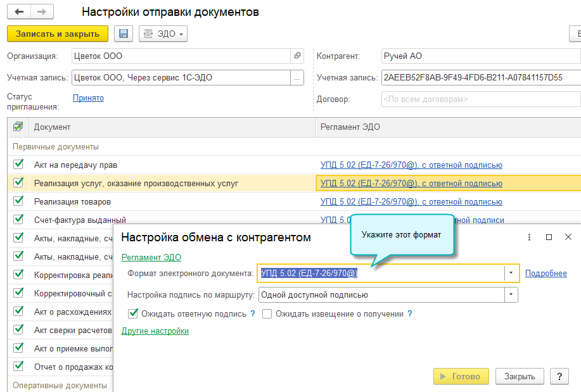Click help icon next to awaiting reply signature
This screenshot has height=392, width=581.
(x=253, y=313)
